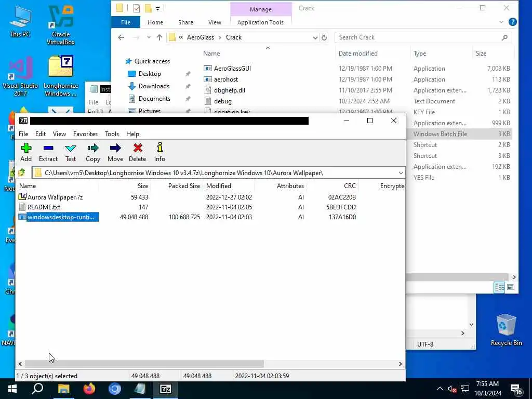Click the Add button in 7-Zip toolbar
The height and width of the screenshot is (399, 532).
point(26,152)
